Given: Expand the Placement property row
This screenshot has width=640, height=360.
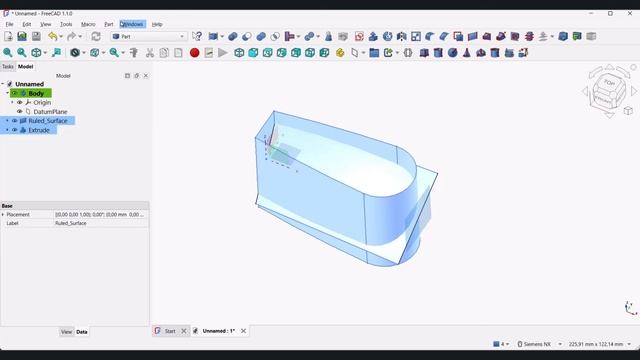Looking at the screenshot, I should [3, 214].
